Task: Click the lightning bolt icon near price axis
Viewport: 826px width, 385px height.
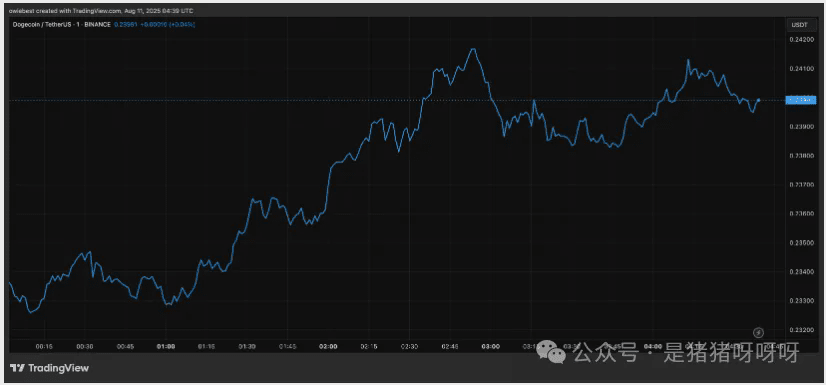Action: coord(758,332)
